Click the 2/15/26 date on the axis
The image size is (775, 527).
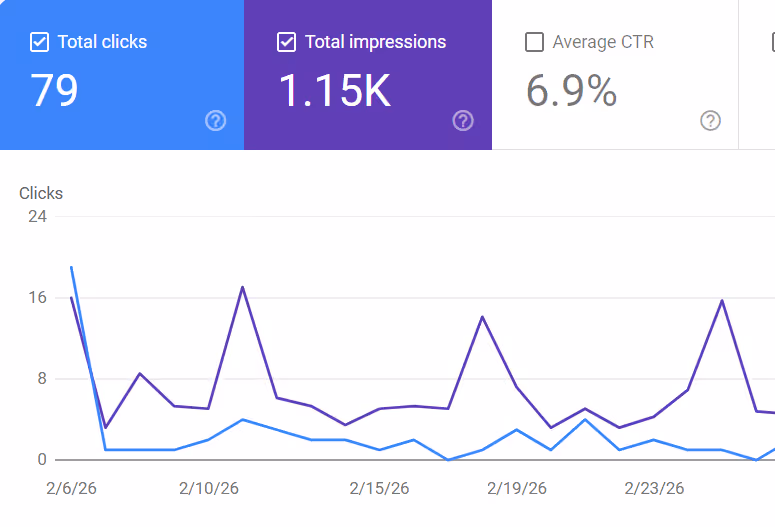click(x=379, y=489)
